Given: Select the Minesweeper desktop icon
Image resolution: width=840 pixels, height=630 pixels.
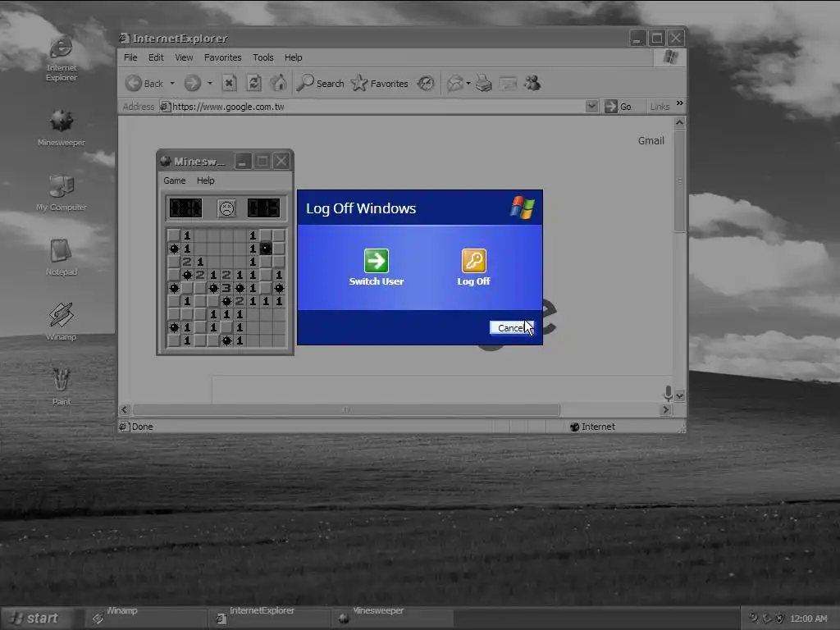Looking at the screenshot, I should click(x=61, y=127).
